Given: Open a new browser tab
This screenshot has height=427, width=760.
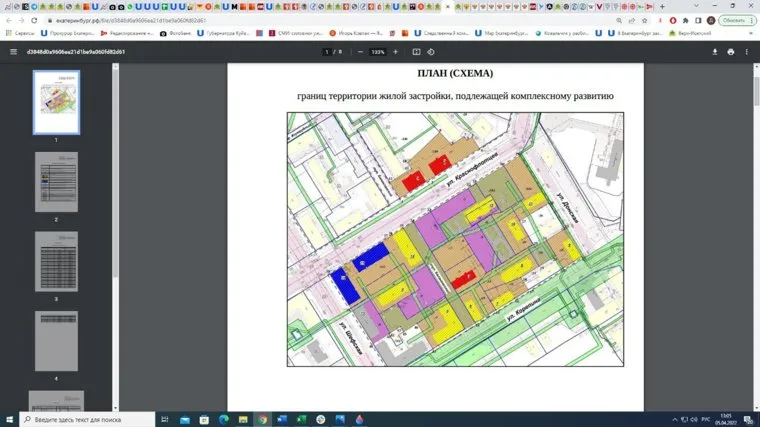Looking at the screenshot, I should click(662, 6).
